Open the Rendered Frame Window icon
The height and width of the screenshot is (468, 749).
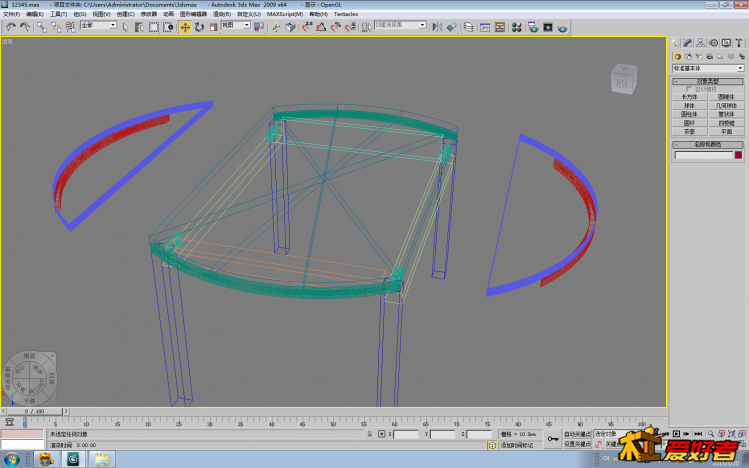tap(548, 27)
